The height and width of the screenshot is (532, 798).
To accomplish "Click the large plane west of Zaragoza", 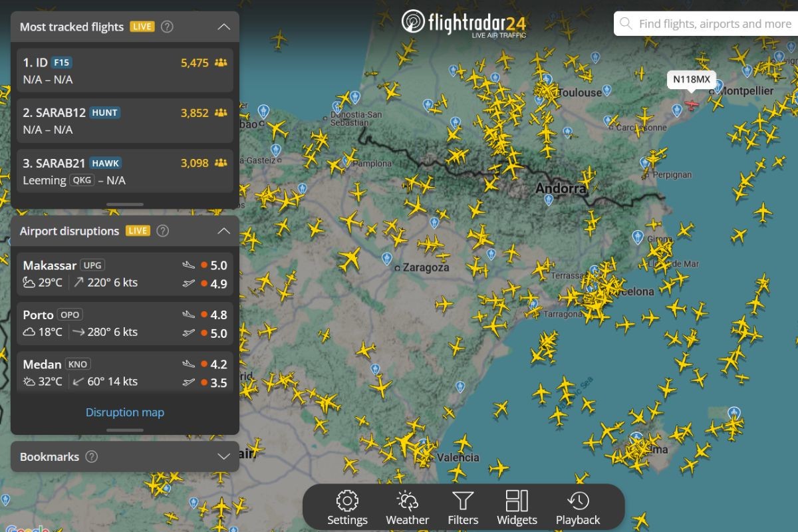I will (349, 258).
